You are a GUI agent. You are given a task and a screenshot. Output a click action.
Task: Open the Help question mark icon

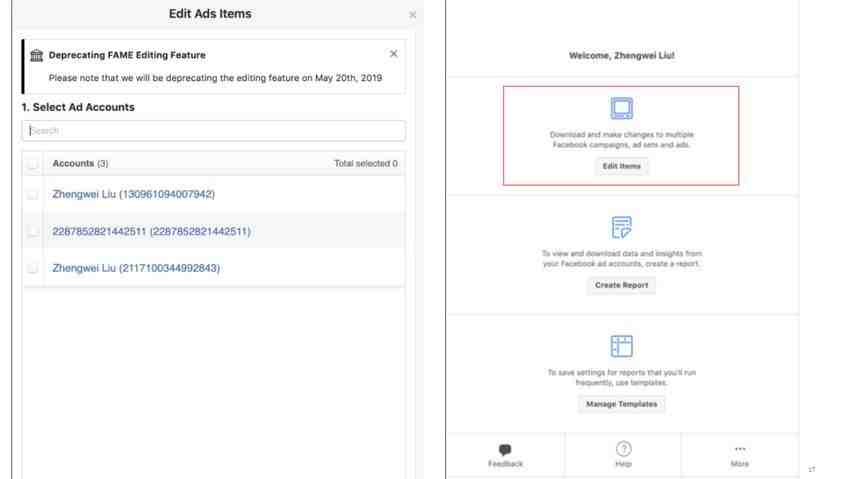624,449
